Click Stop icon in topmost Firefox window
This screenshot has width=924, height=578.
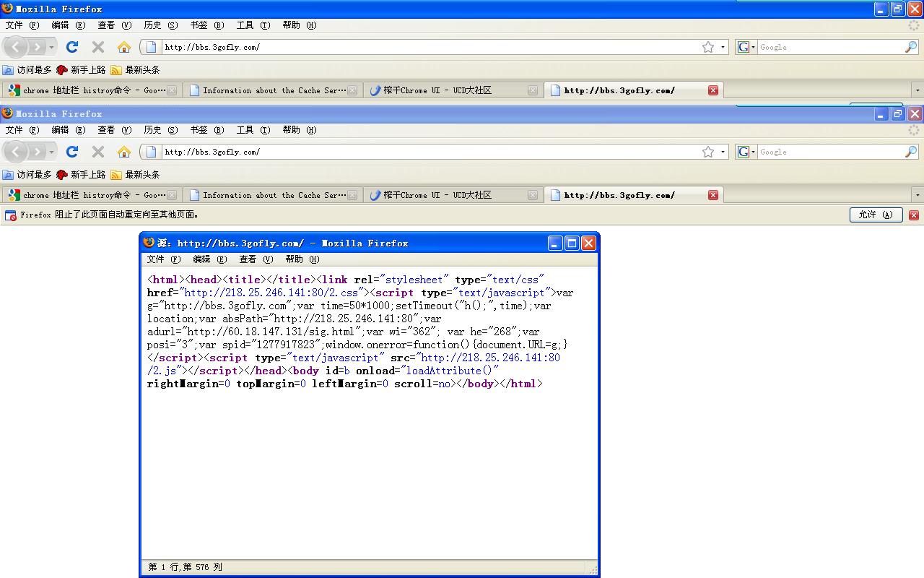(98, 47)
